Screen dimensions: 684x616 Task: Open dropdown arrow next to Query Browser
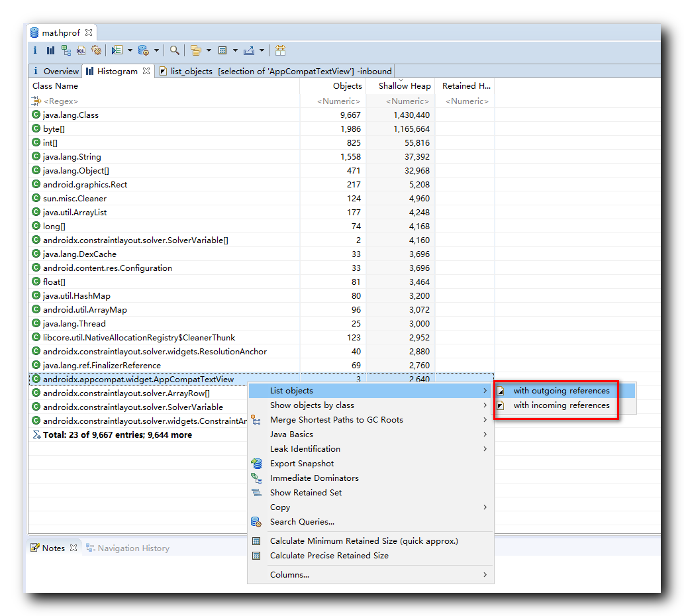156,50
